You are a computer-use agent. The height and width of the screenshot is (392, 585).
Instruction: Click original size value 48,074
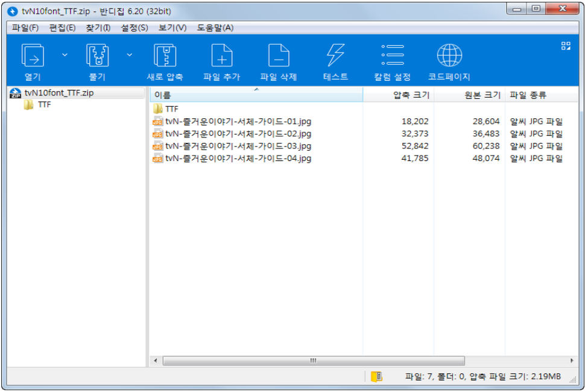click(486, 159)
